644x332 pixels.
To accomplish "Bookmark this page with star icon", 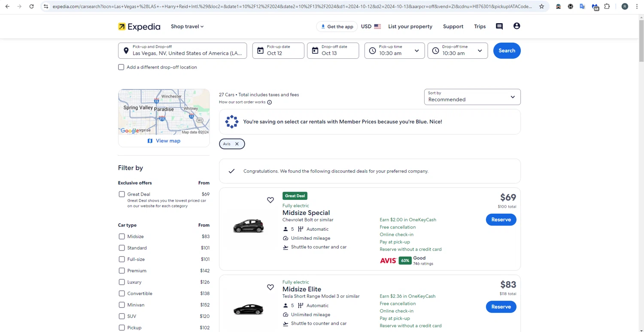I will tap(541, 6).
